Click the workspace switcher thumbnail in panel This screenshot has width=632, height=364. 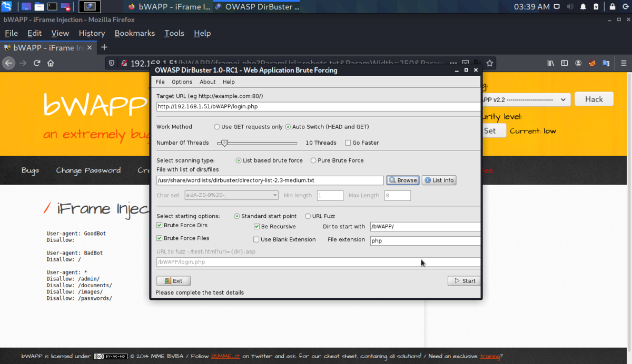(x=90, y=7)
